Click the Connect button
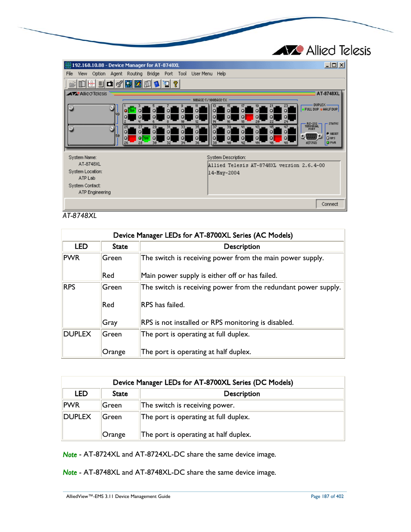This screenshot has height=532, width=411. [330, 204]
